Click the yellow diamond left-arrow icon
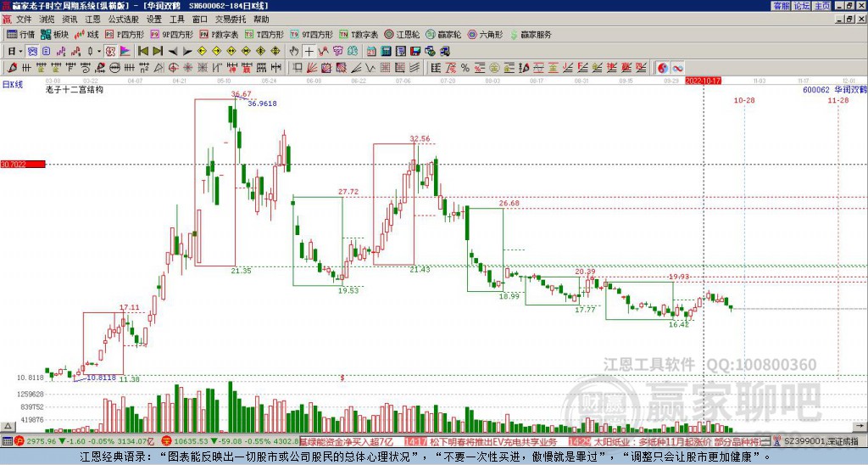This screenshot has width=868, height=465. pos(202,52)
